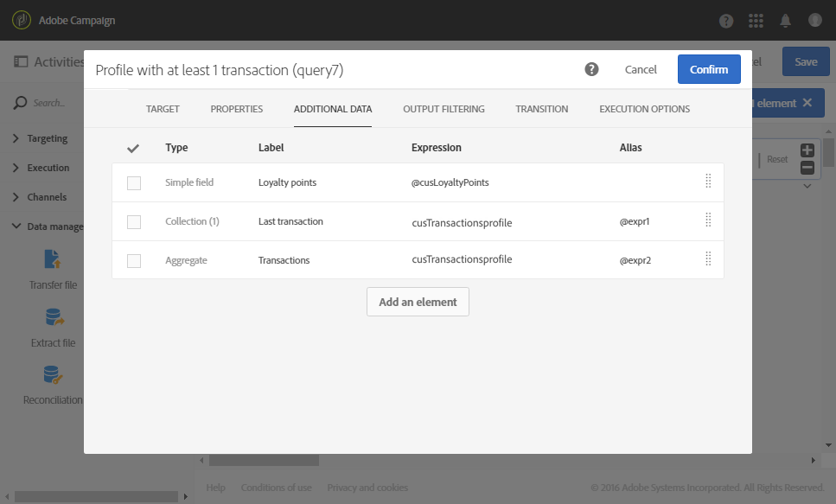Viewport: 836px width, 504px height.
Task: Check the Loyalty points row checkbox
Action: (x=134, y=182)
